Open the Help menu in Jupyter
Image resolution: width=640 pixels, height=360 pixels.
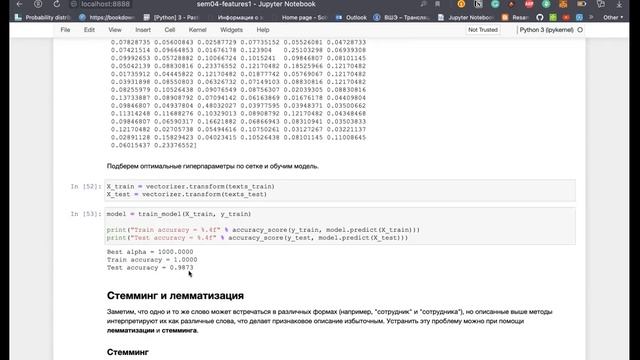click(x=263, y=30)
